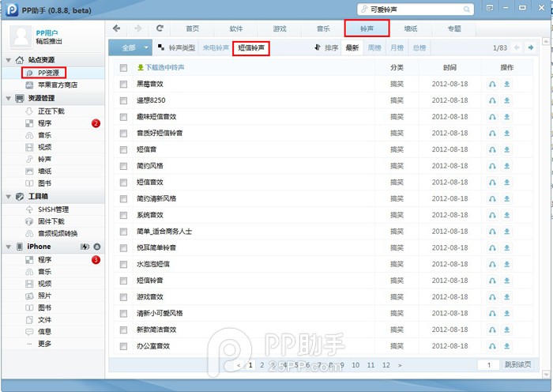Image resolution: width=553 pixels, height=392 pixels.
Task: Tick the checkbox for 短信音
Action: [123, 150]
